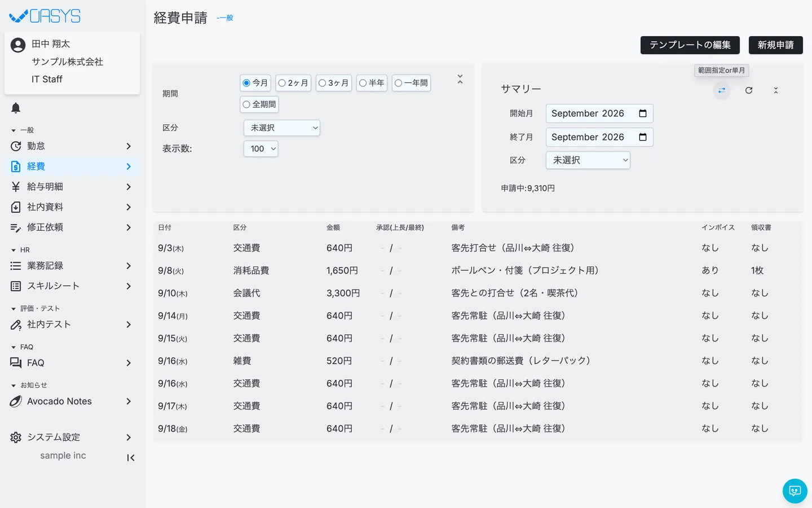Open the 区分 dropdown in filter panel

[x=282, y=128]
